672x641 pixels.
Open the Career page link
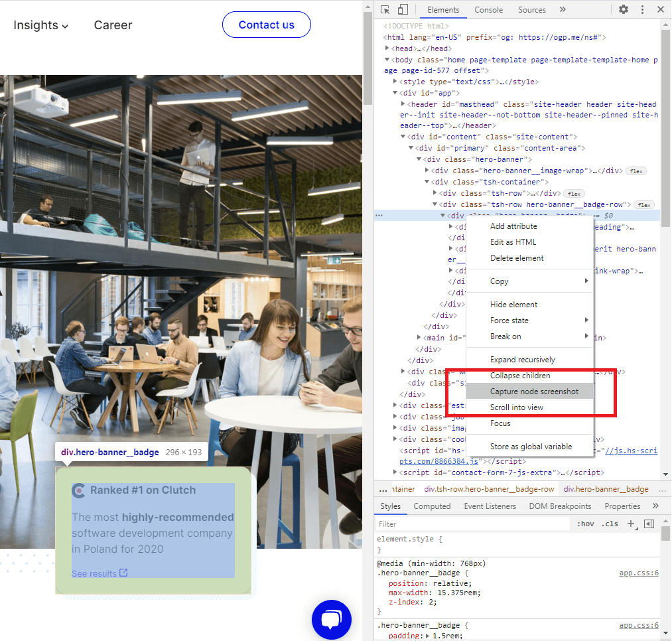point(113,25)
